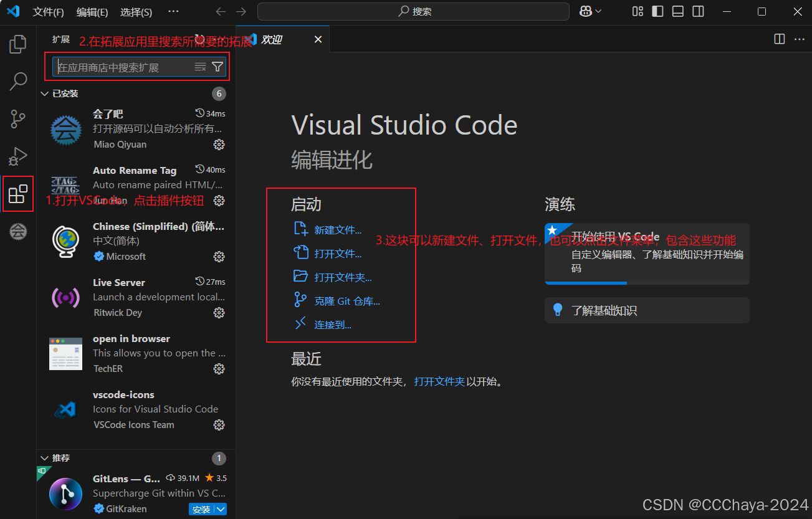Click the Microsoft publisher name

click(126, 257)
